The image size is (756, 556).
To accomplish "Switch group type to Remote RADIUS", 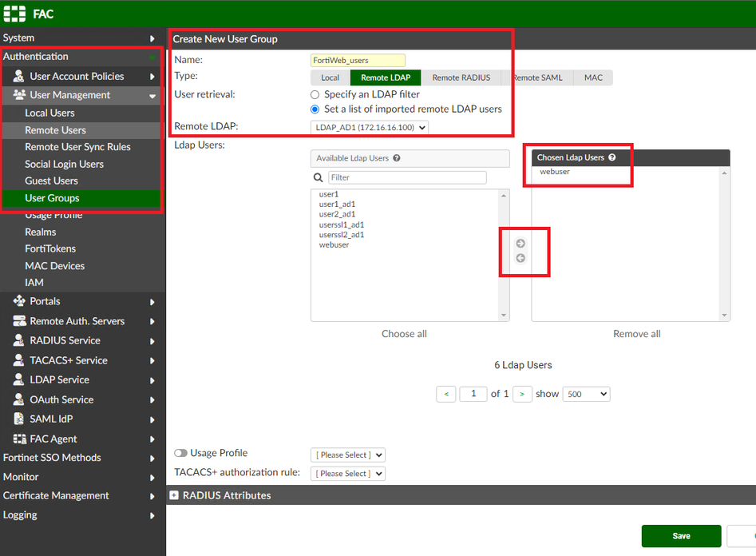I will 461,77.
